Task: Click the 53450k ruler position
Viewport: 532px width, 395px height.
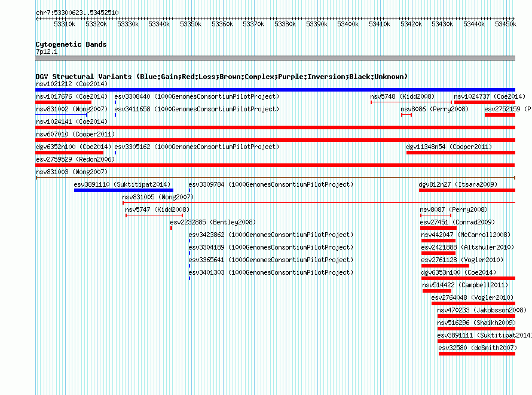Action: (506, 24)
